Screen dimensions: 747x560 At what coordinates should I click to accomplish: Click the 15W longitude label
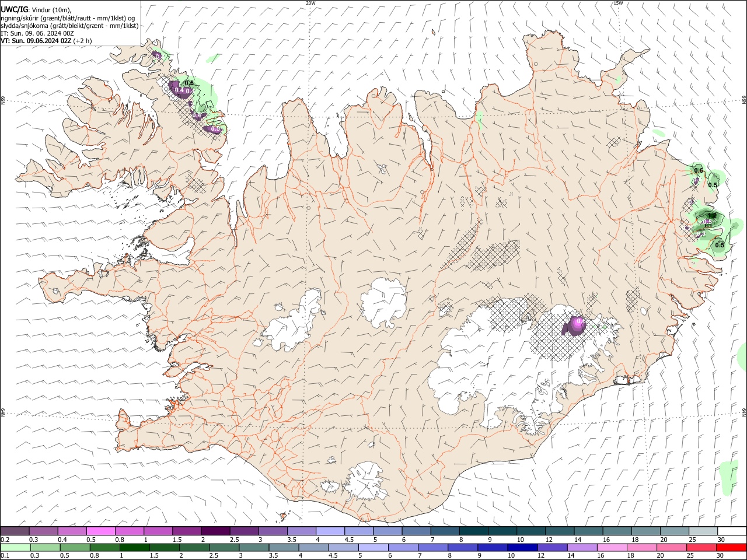coord(618,3)
